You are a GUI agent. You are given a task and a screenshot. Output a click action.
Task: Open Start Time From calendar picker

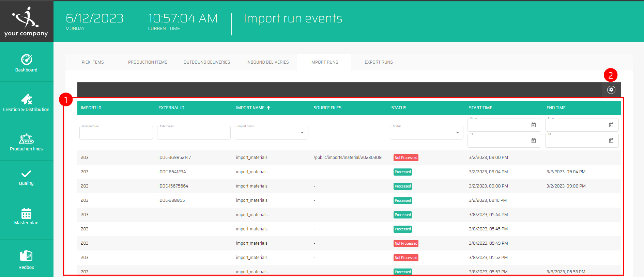(x=533, y=125)
